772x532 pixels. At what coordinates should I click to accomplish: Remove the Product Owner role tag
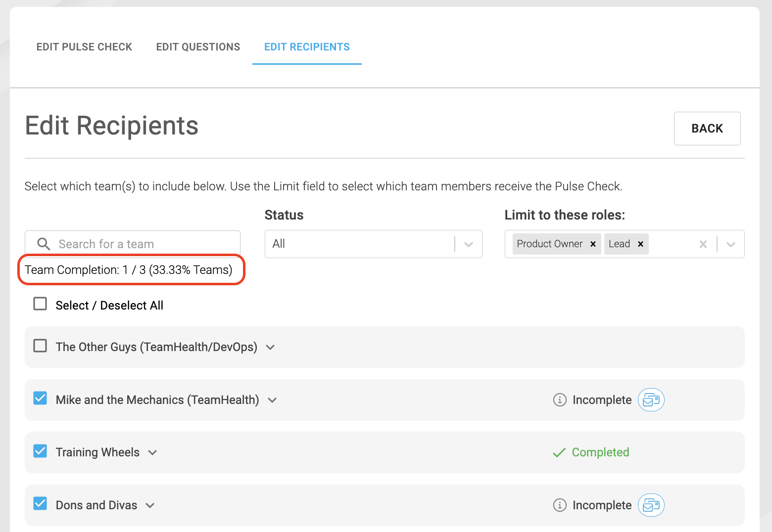(x=593, y=244)
